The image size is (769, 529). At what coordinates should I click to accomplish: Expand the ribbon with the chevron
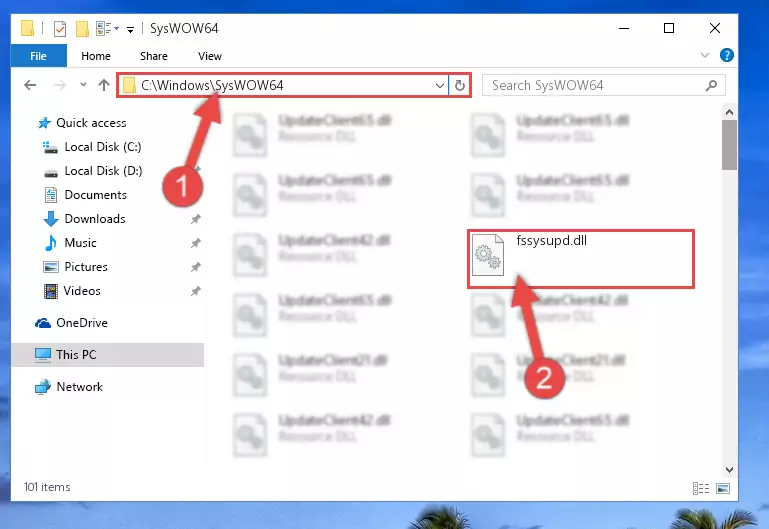coord(705,55)
